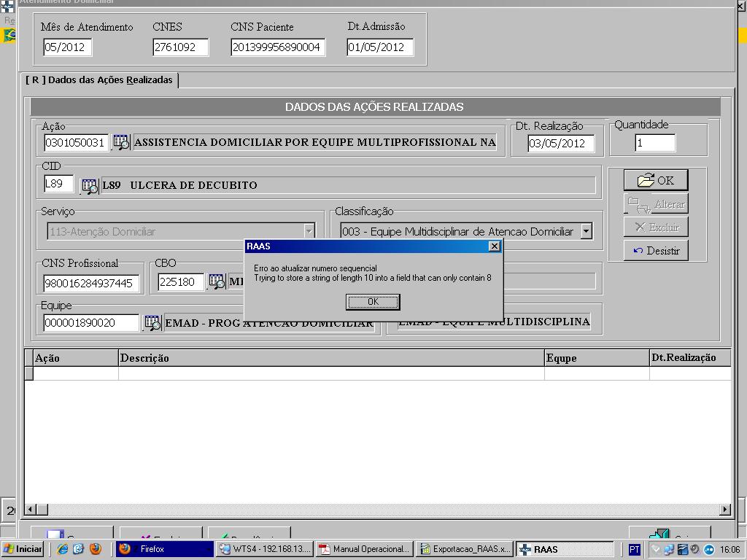This screenshot has height=560, width=747.
Task: Click the Quantidade input field
Action: point(654,143)
